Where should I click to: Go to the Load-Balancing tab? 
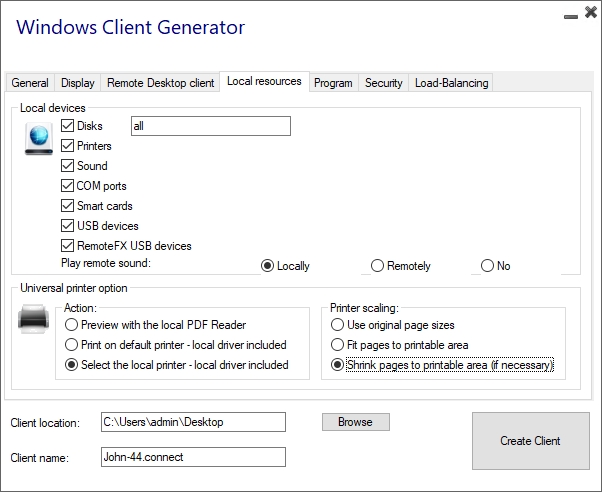(x=451, y=83)
